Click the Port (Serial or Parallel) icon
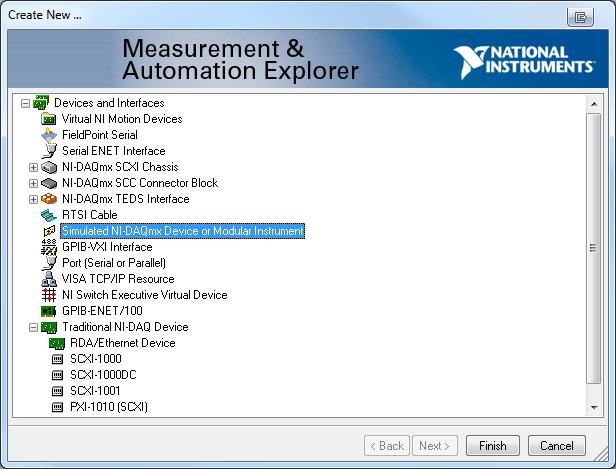This screenshot has width=616, height=469. [x=49, y=263]
